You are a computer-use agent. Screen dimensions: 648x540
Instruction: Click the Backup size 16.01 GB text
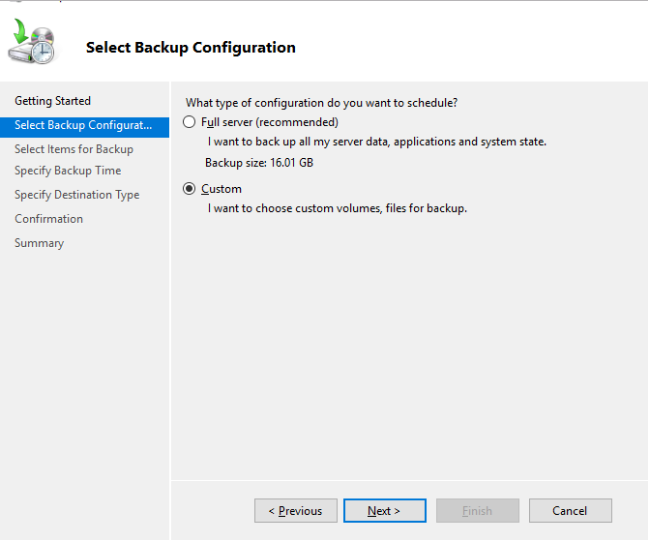(259, 163)
